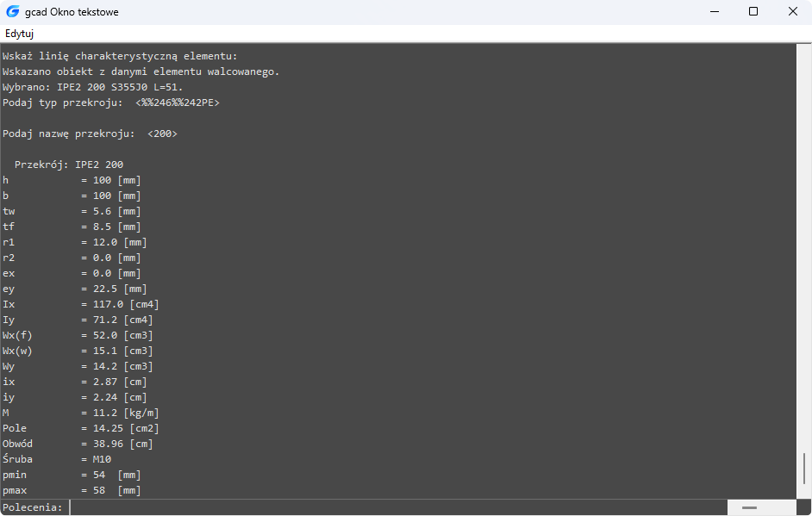
Task: Click the 'Podaj nazwę przekroju: <200>' line
Action: pos(90,134)
